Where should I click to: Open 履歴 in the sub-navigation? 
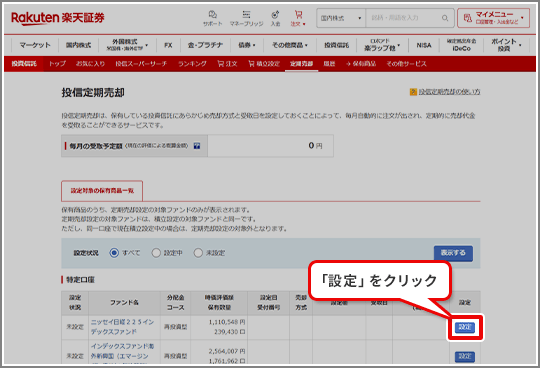coord(329,64)
